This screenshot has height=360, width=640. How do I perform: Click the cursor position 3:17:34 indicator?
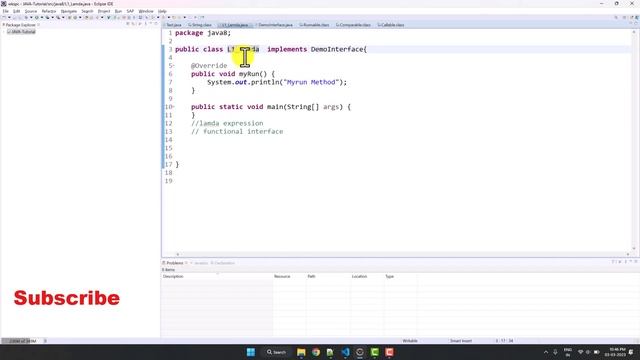(504, 341)
